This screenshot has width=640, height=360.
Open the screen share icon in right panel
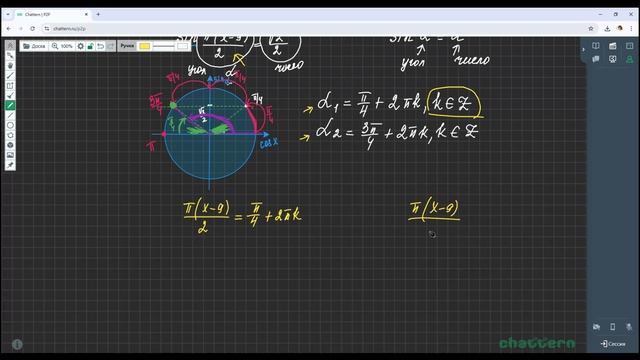pos(613,59)
